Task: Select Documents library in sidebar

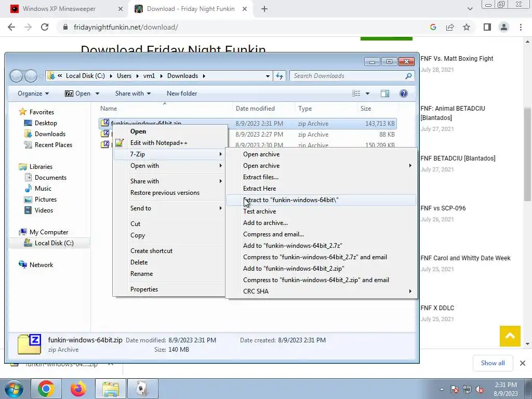Action: click(x=50, y=178)
